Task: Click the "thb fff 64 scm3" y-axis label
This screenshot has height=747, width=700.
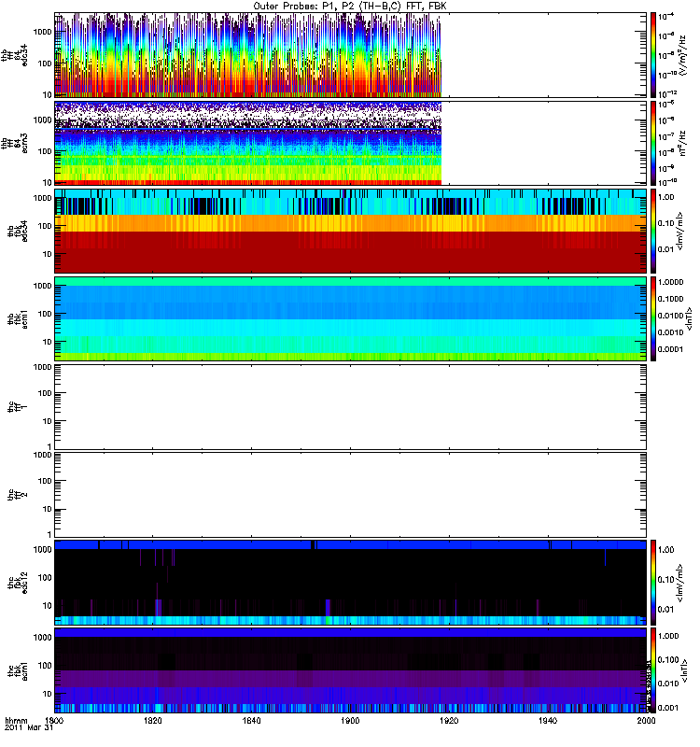Action: 15,143
